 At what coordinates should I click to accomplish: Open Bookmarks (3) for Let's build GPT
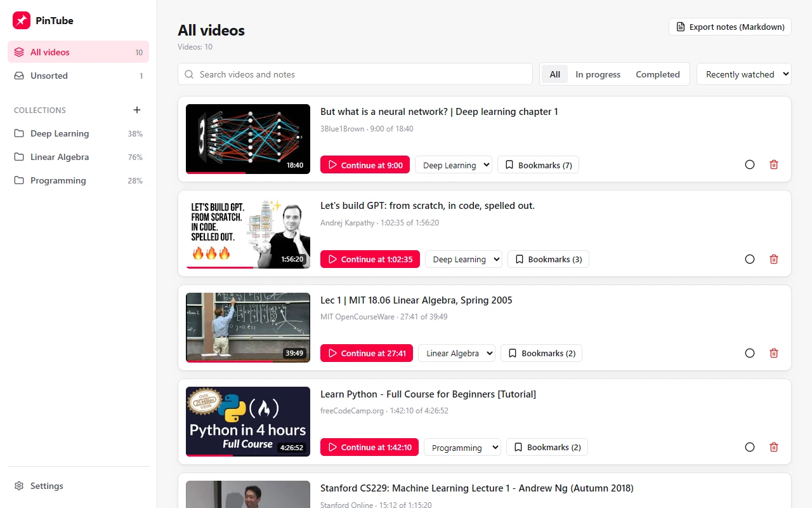[x=548, y=259]
